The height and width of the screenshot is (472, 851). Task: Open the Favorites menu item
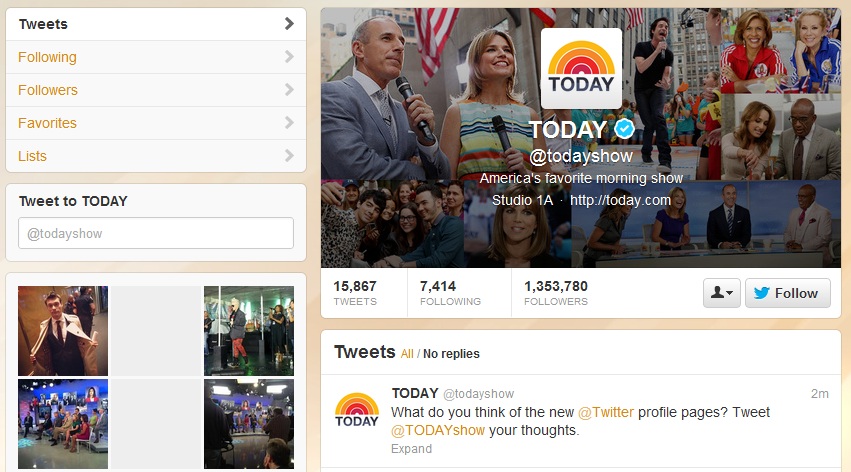[x=156, y=123]
